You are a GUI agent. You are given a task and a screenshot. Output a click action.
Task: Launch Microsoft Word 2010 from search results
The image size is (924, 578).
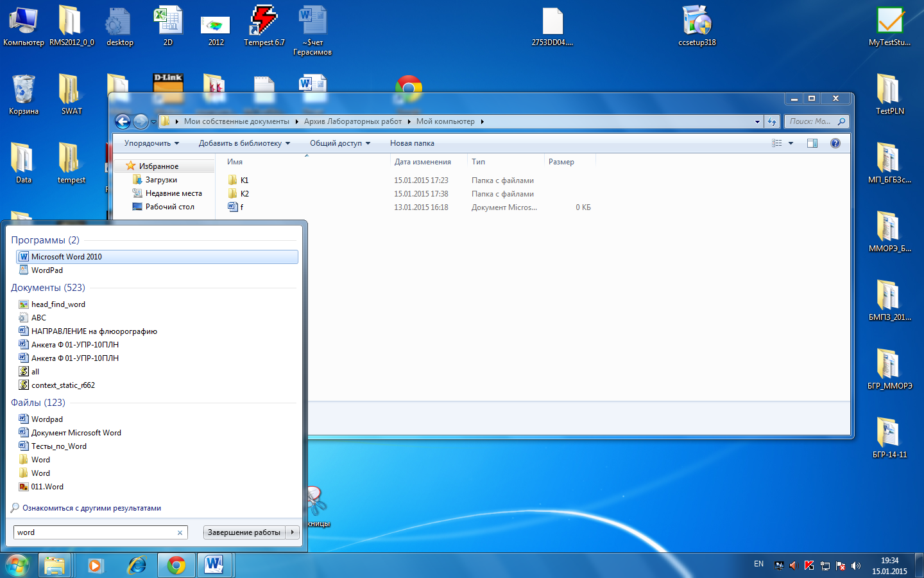point(157,257)
